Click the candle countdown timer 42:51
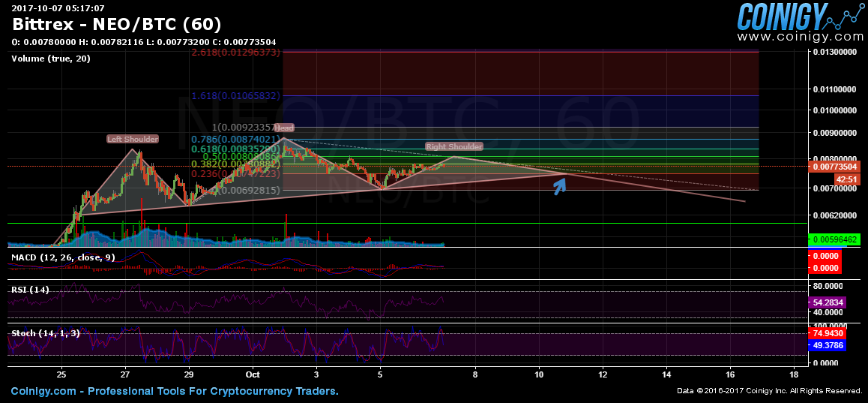868x403 pixels. (846, 179)
